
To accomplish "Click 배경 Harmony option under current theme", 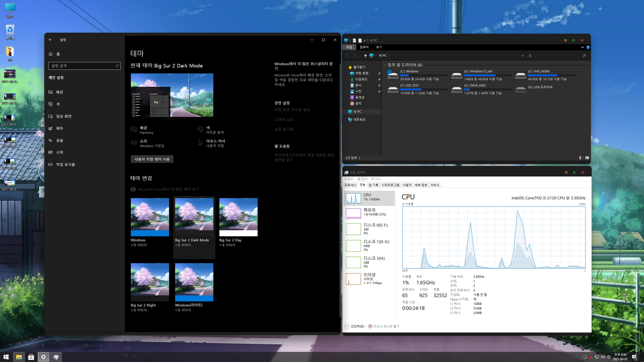I will coord(142,130).
